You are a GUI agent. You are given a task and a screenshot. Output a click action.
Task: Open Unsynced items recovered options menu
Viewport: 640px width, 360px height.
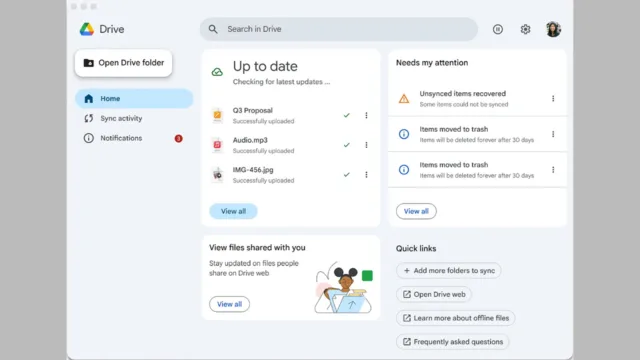[x=553, y=98]
